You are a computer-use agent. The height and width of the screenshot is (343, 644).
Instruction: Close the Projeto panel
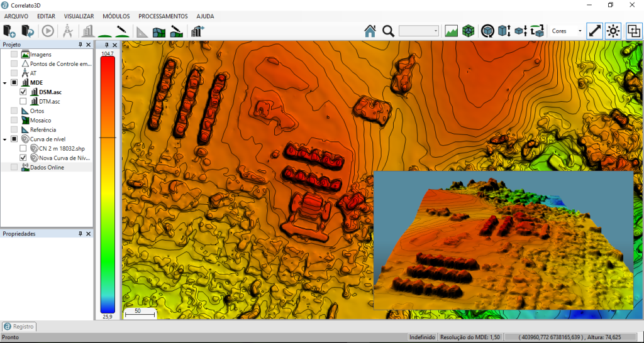point(88,45)
